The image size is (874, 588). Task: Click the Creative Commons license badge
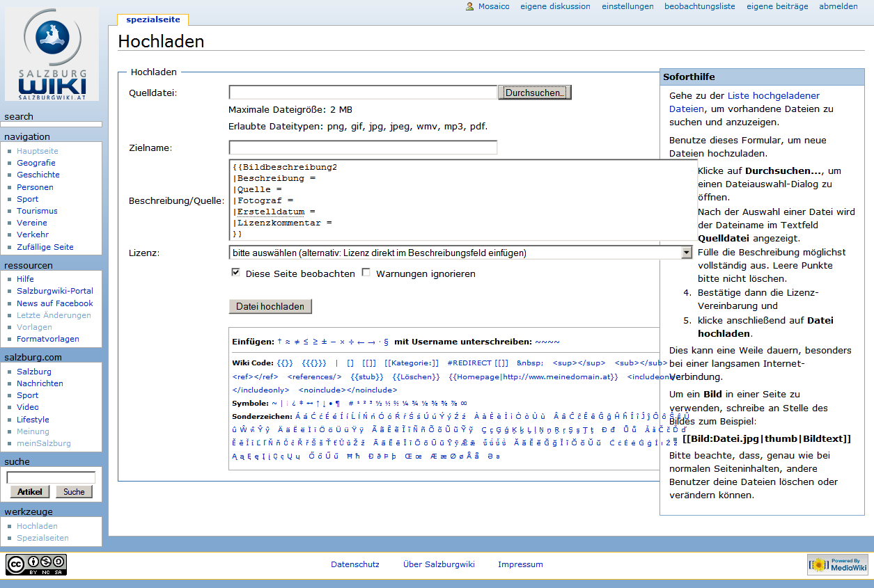click(36, 564)
